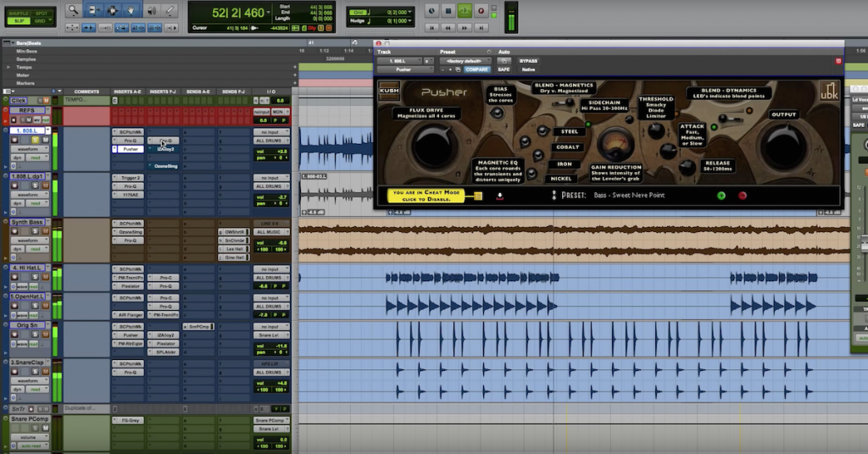Expand the Tempo ruler

(8, 67)
